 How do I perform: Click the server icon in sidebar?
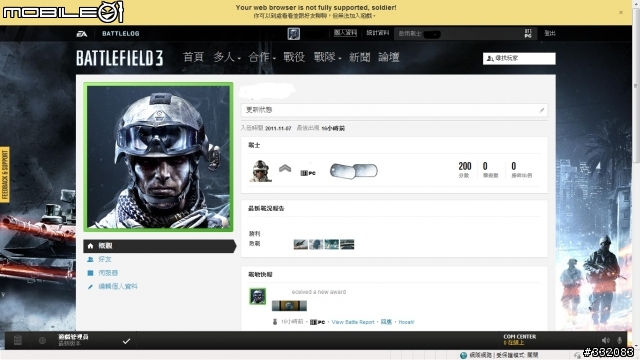pos(91,273)
